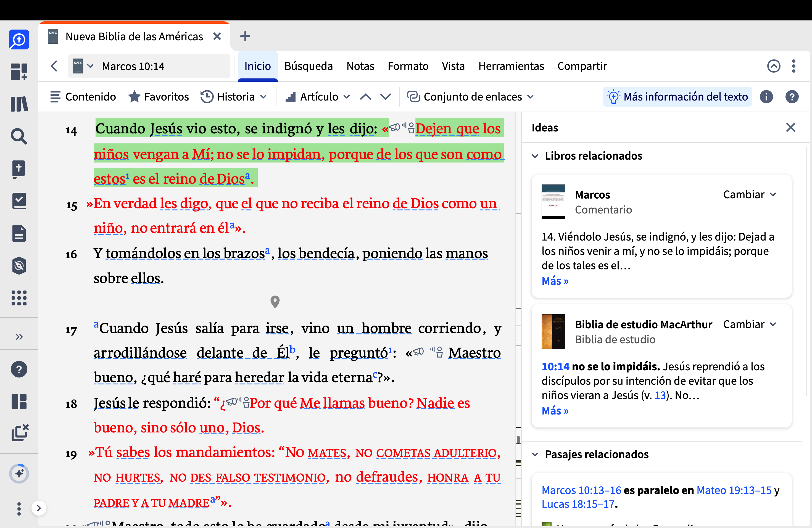Viewport: 812px width, 528px height.
Task: Click the text scrollbar thumb
Action: click(x=518, y=440)
